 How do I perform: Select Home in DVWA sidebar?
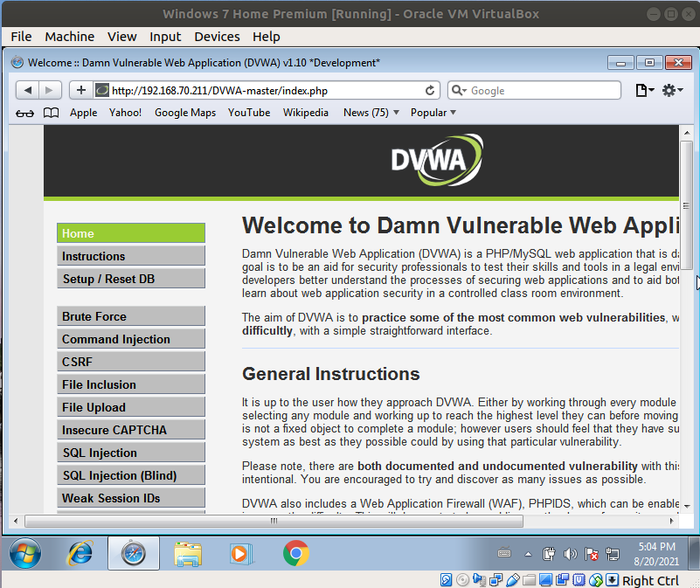pos(131,233)
